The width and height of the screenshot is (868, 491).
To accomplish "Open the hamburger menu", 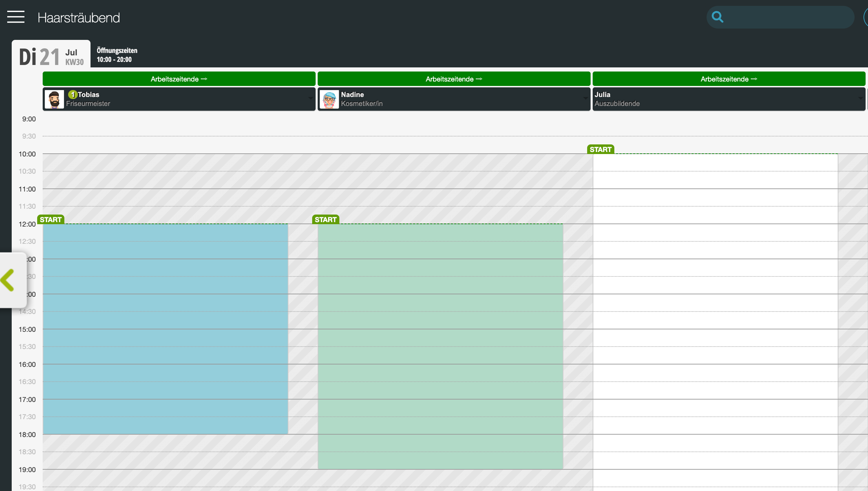I will pos(16,17).
